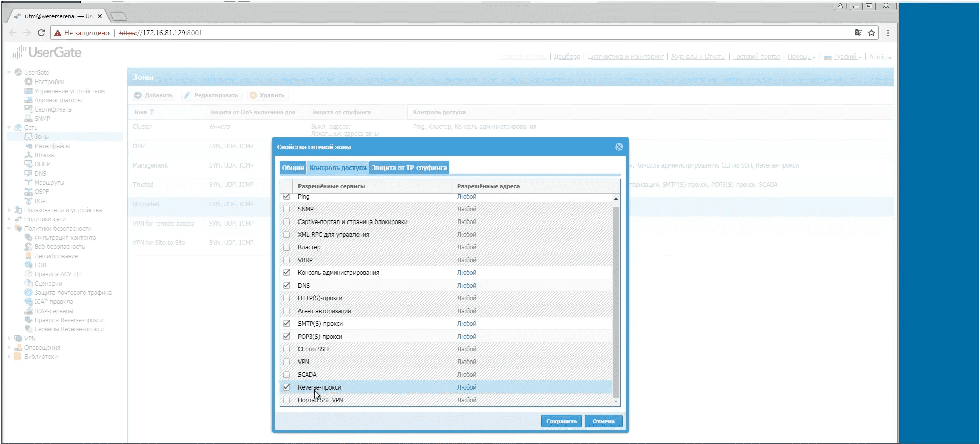Click Отмена button

point(604,421)
